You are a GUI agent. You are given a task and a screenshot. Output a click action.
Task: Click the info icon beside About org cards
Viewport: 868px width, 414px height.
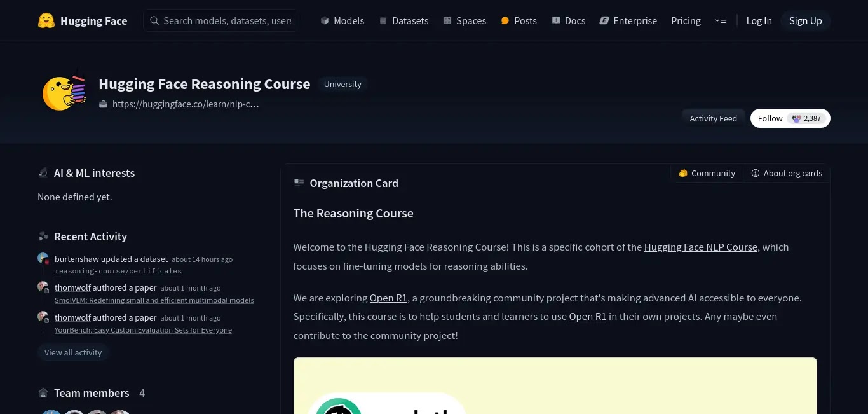click(756, 173)
